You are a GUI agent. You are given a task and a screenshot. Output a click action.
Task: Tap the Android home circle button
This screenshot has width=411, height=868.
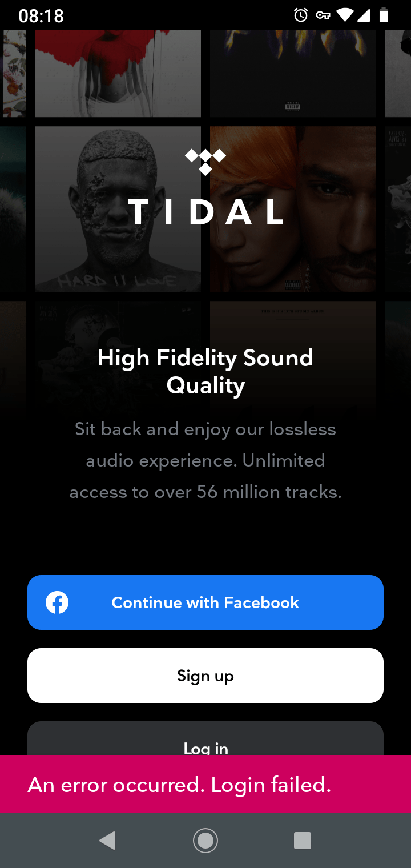[x=205, y=841]
